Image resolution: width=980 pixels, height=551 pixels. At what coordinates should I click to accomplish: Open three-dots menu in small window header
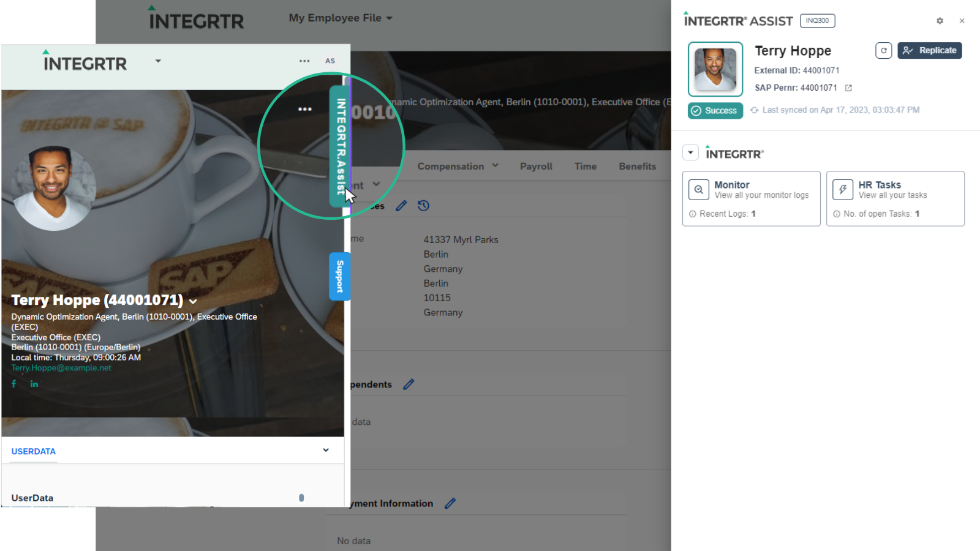tap(304, 61)
